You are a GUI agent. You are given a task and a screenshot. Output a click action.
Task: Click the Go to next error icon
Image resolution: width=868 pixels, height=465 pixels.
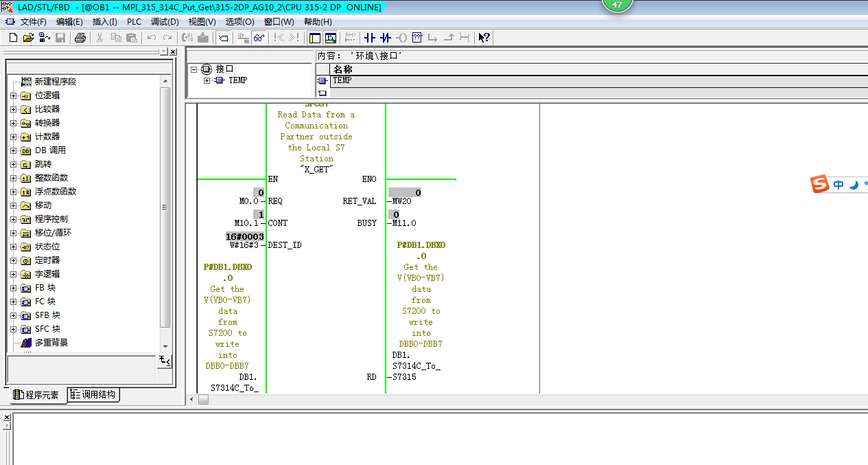click(x=294, y=38)
